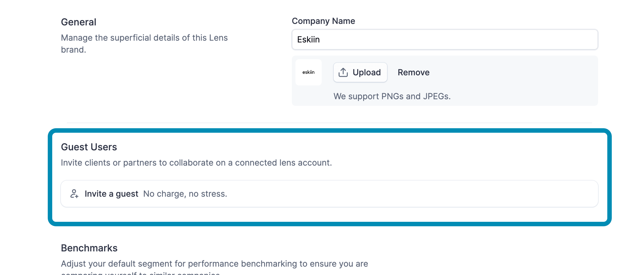Image resolution: width=644 pixels, height=275 pixels.
Task: Click the Benchmarks section heading
Action: (89, 248)
